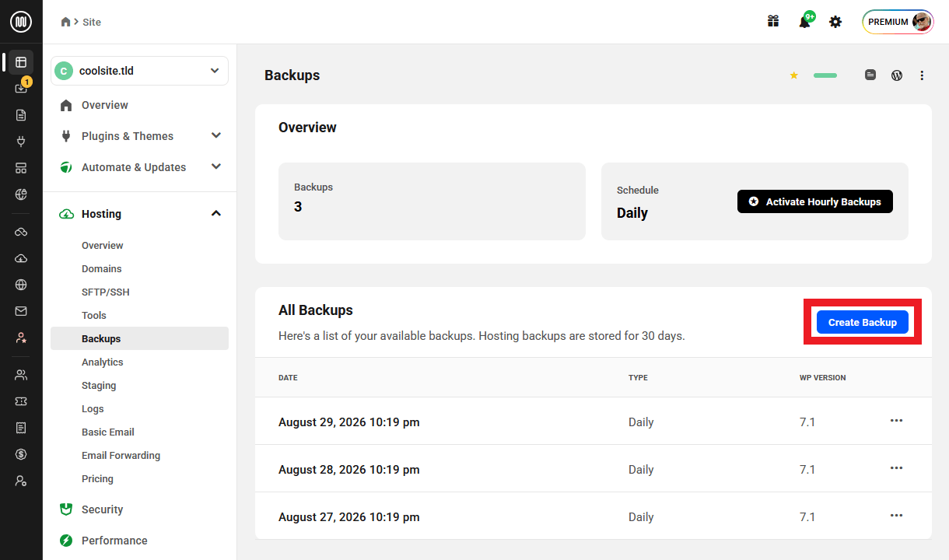Open the globe domains icon in dark sidebar
The width and height of the screenshot is (949, 560).
tap(21, 285)
